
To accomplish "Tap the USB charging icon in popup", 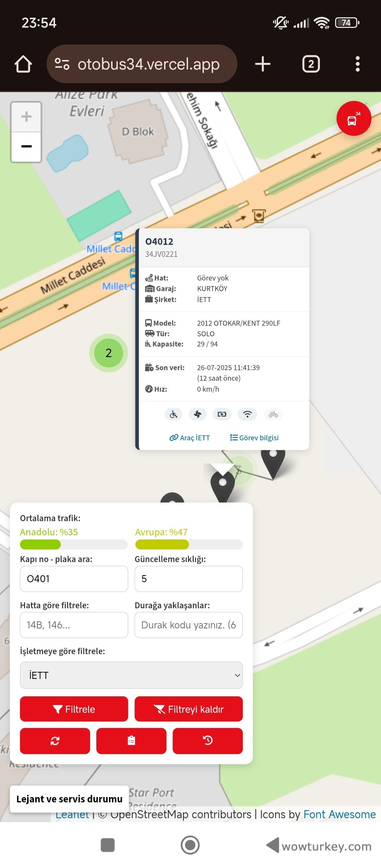I will click(x=222, y=414).
